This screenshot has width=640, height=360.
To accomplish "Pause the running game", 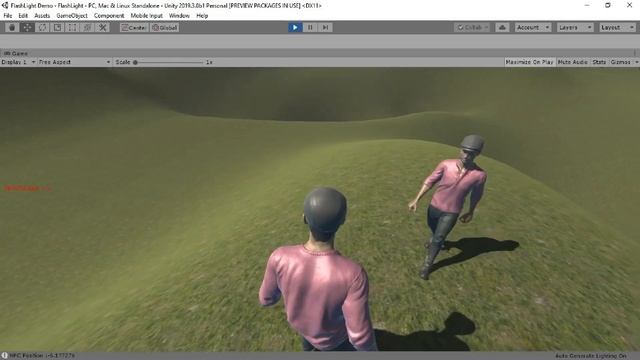I will click(310, 27).
